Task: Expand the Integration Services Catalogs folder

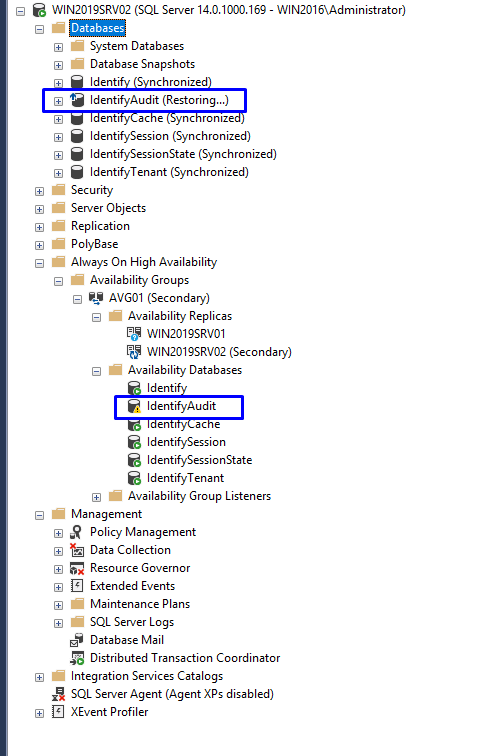Action: coord(40,677)
